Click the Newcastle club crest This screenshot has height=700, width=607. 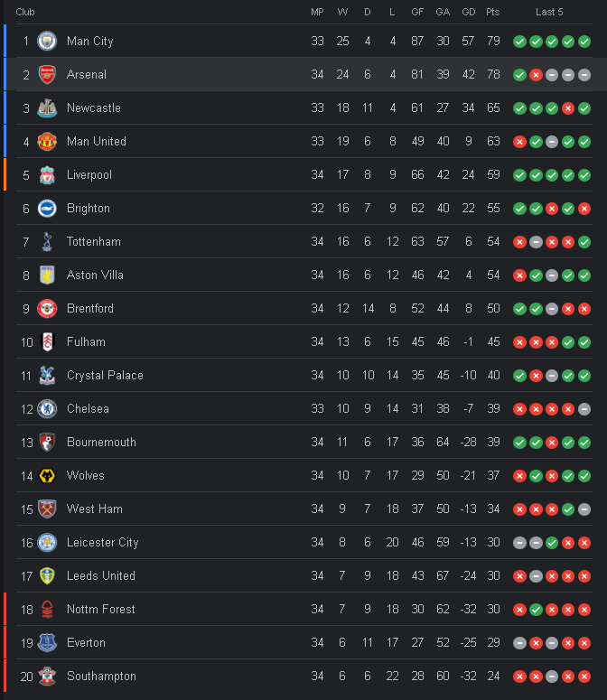click(x=47, y=107)
